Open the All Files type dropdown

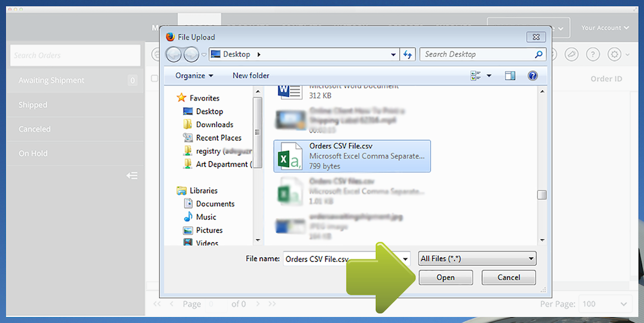(477, 259)
